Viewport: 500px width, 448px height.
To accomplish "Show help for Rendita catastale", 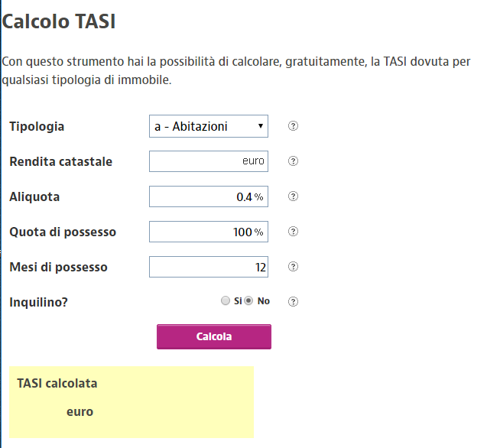I will point(293,161).
